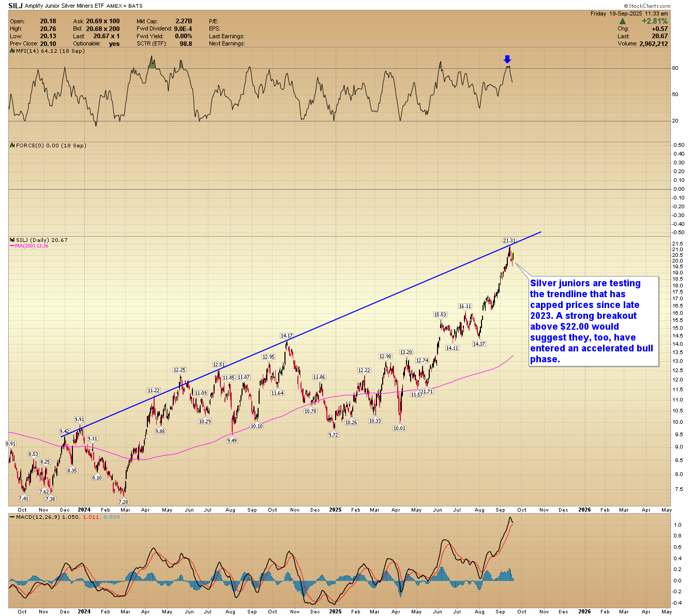Viewport: 693px width, 616px height.
Task: Click the Fwd Dividend value 9.0E-4
Action: tap(183, 29)
